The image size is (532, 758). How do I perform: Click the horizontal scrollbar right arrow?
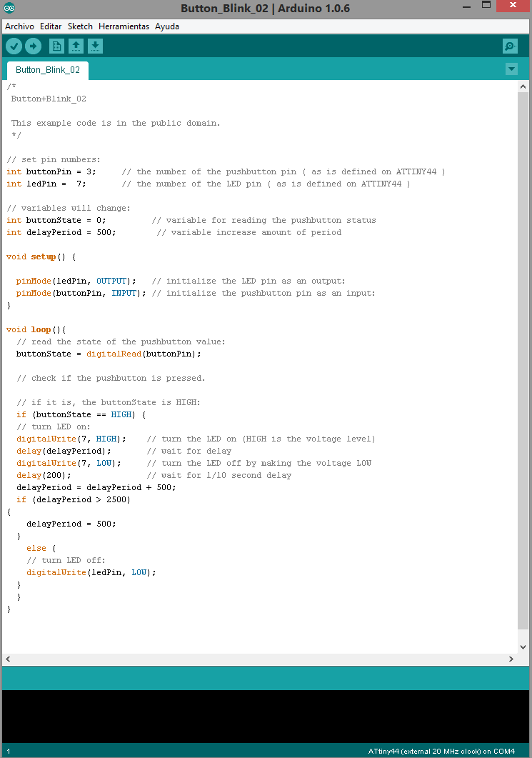click(x=511, y=659)
